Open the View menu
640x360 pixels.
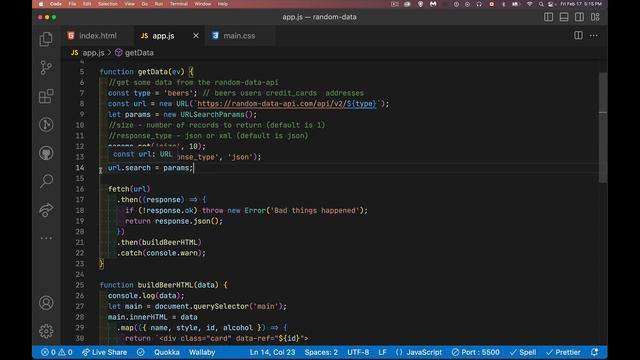point(129,4)
